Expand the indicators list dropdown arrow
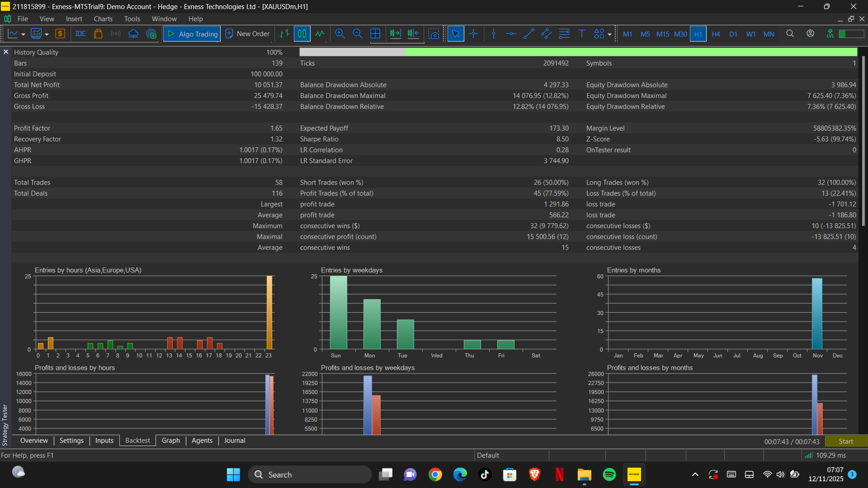 pyautogui.click(x=47, y=34)
